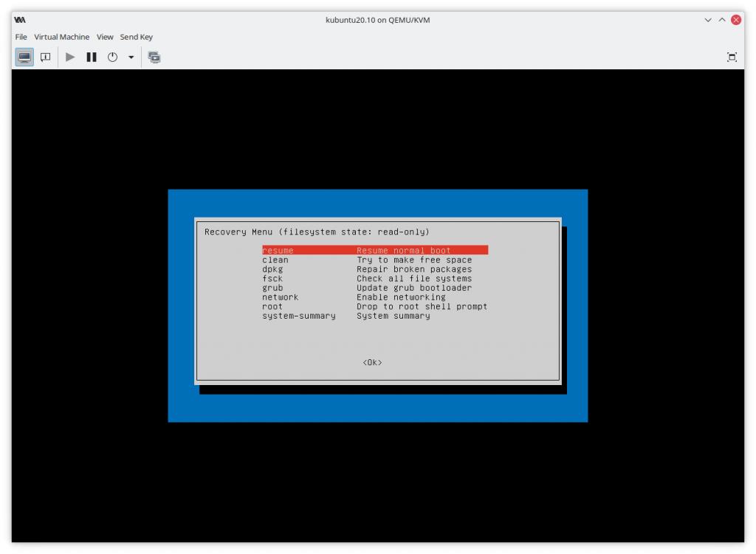Screen dimensions: 756x554
Task: Open the File menu
Action: pos(21,37)
